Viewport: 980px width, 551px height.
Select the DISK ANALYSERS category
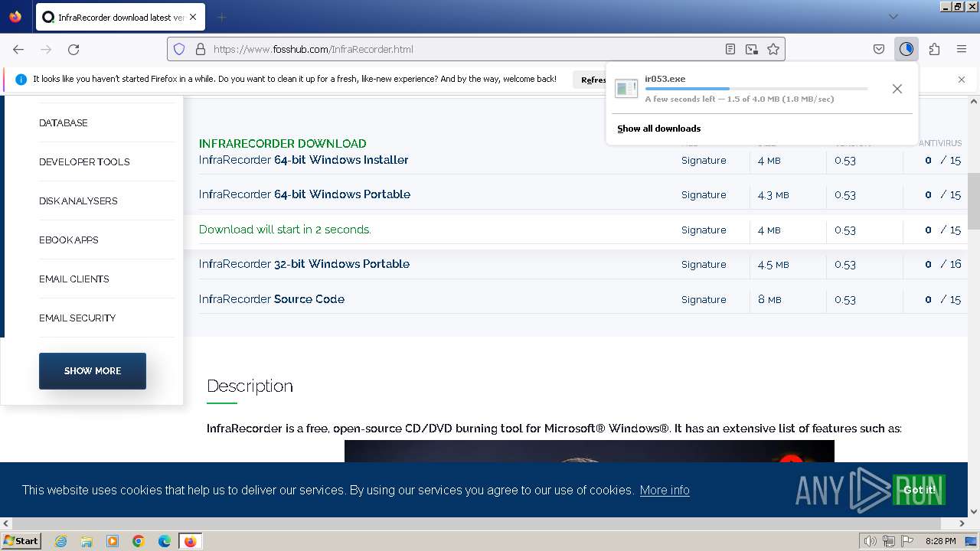(78, 201)
